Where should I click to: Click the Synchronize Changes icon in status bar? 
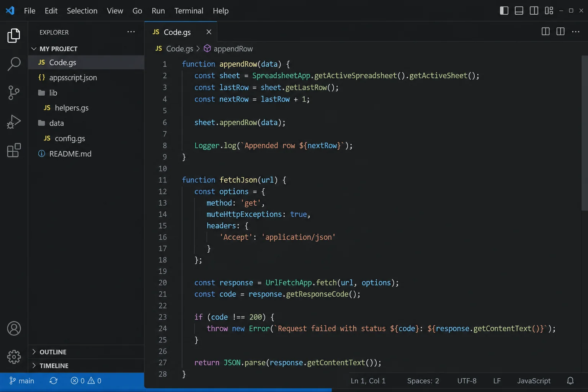click(54, 381)
